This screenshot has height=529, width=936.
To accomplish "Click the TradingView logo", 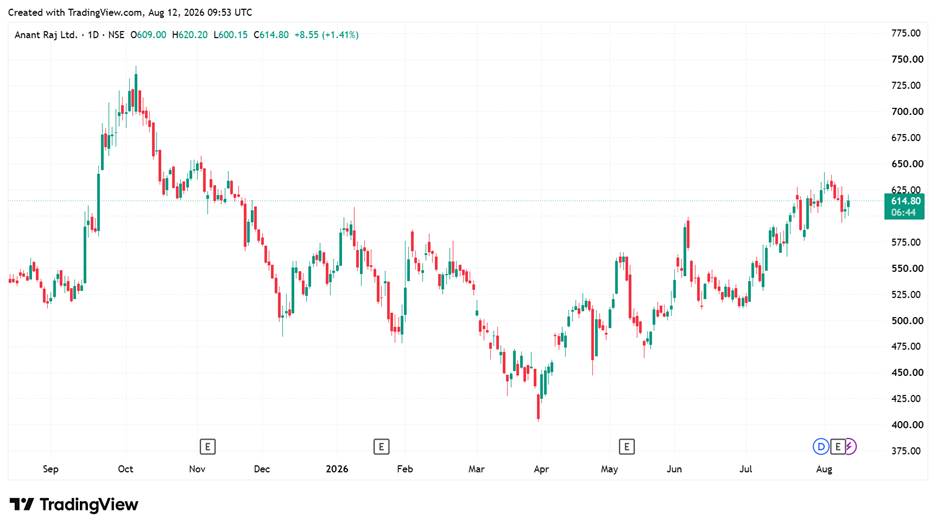I will coord(74,505).
